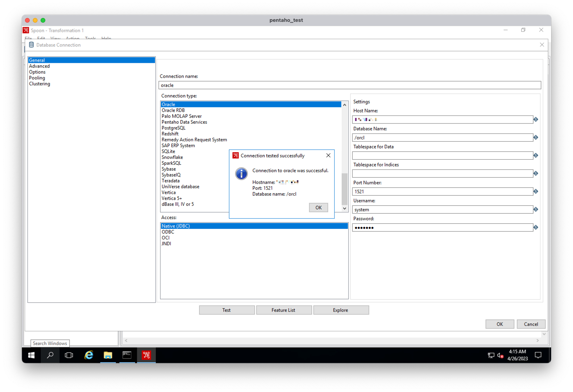Click the variable icon beside Port Number field
Screen dimensions: 573x392
coord(536,191)
